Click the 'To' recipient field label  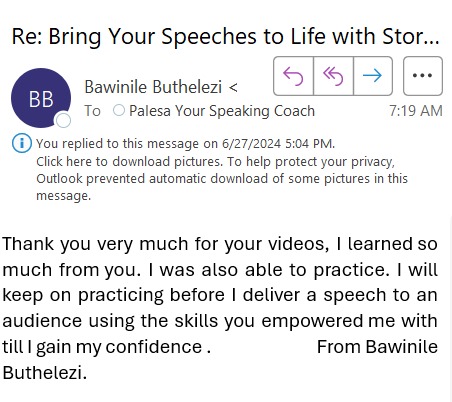tap(92, 111)
